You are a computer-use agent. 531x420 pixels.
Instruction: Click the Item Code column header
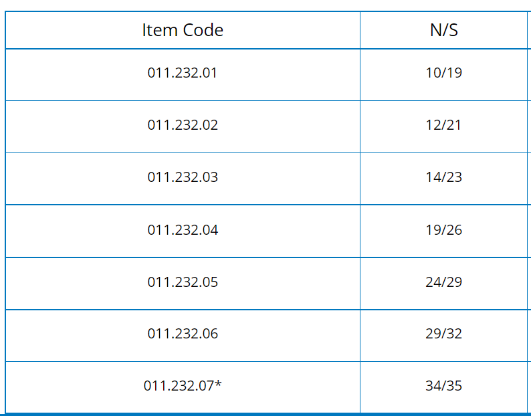(x=183, y=30)
